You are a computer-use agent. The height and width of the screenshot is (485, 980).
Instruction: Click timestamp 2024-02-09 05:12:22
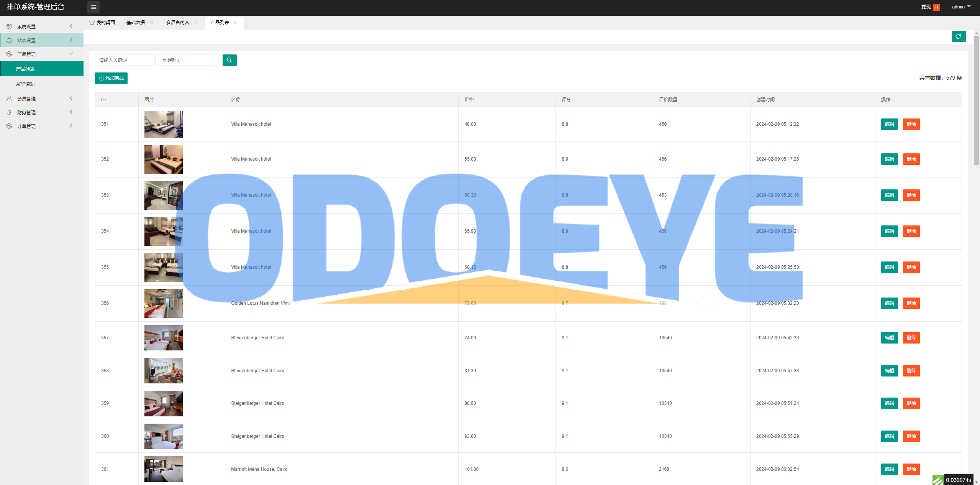coord(778,124)
